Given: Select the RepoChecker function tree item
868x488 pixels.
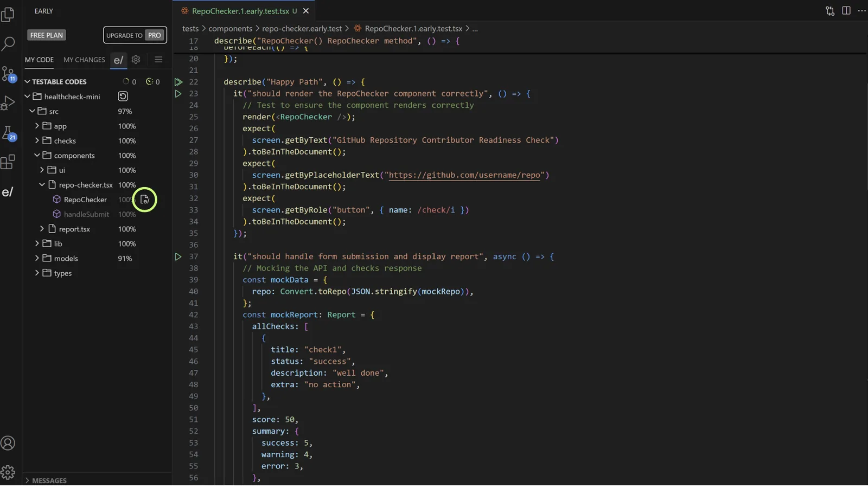Looking at the screenshot, I should [x=85, y=200].
